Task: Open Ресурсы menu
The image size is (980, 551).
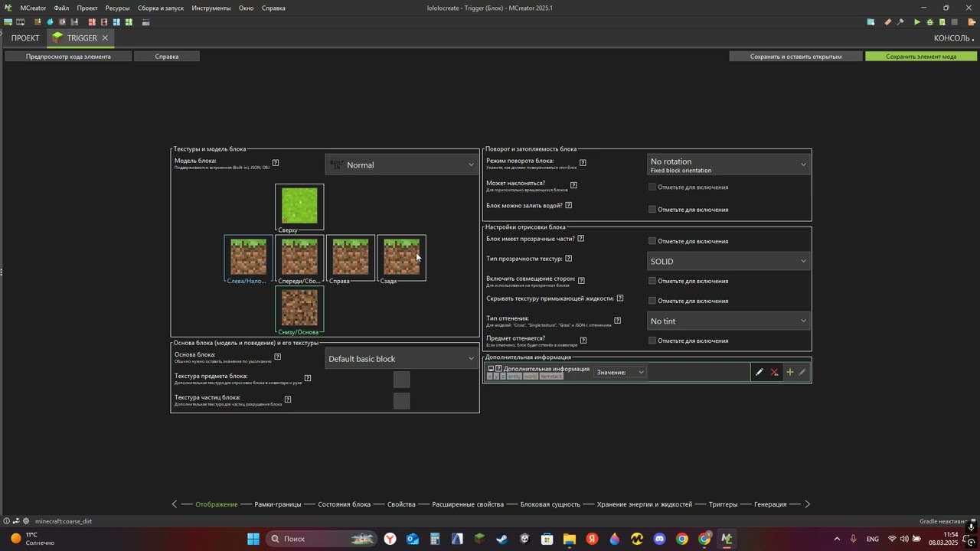Action: 117,8
